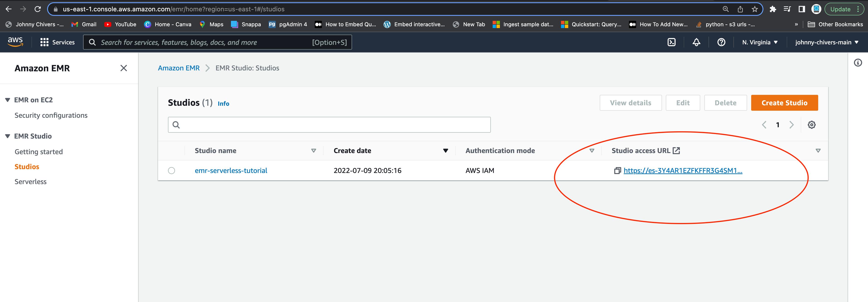Open the notifications bell icon
This screenshot has height=302, width=868.
coord(696,42)
